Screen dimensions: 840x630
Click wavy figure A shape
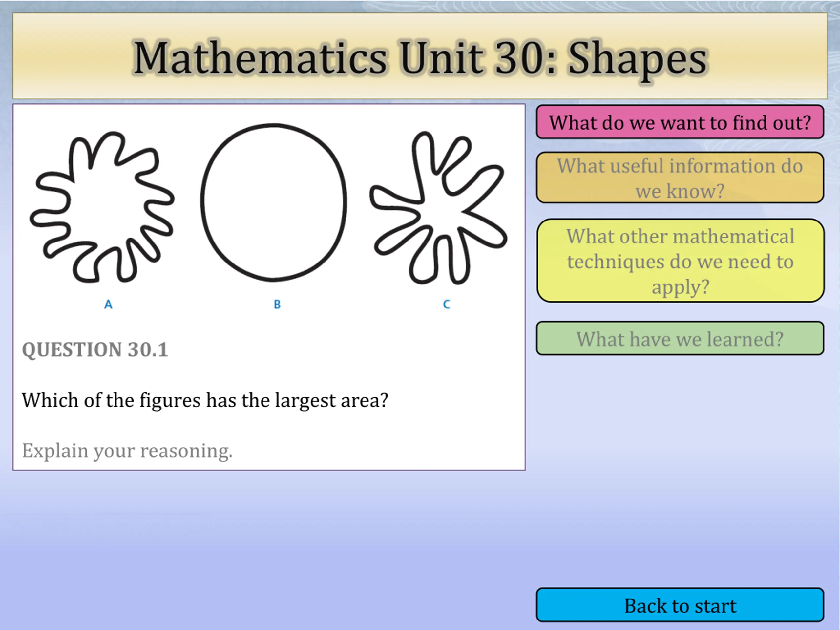click(x=102, y=207)
